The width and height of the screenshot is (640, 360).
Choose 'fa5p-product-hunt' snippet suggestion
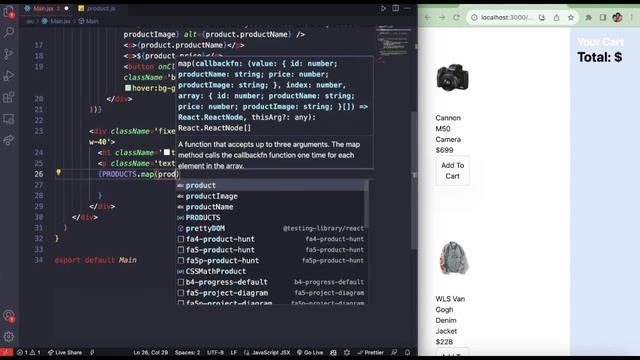pyautogui.click(x=271, y=260)
